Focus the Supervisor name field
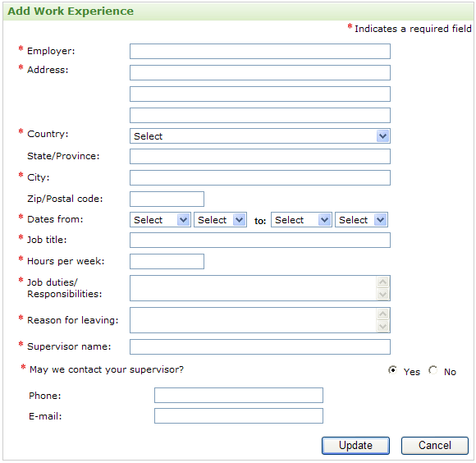 260,346
